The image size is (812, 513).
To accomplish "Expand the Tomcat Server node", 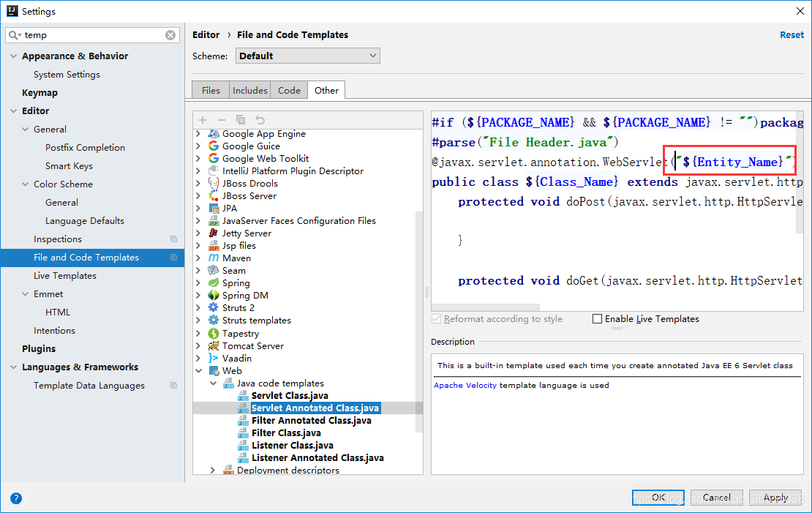I will (x=198, y=345).
